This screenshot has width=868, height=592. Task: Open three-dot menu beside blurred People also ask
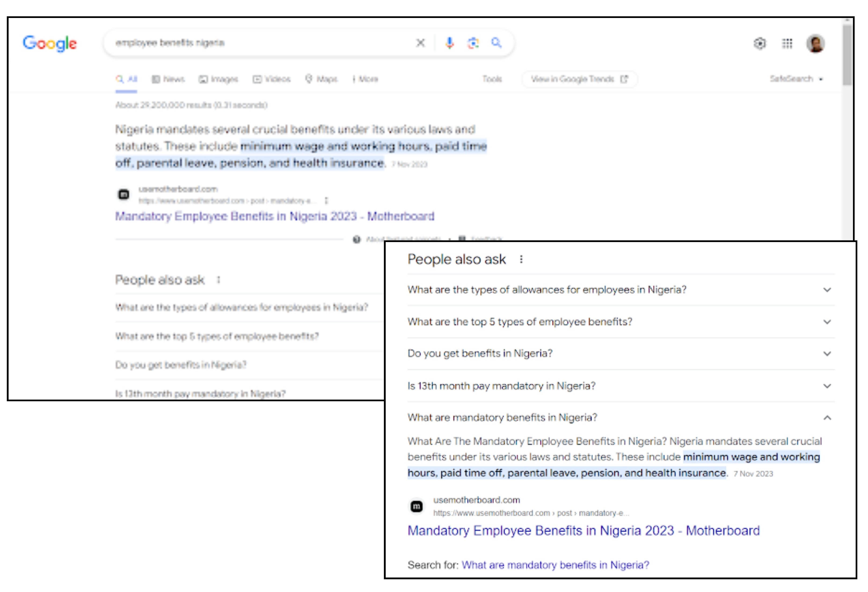point(218,280)
